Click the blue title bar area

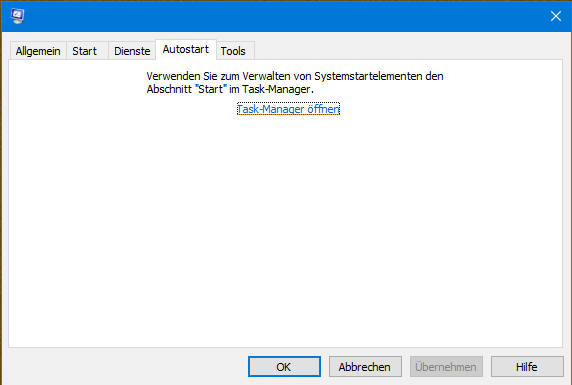click(x=285, y=16)
